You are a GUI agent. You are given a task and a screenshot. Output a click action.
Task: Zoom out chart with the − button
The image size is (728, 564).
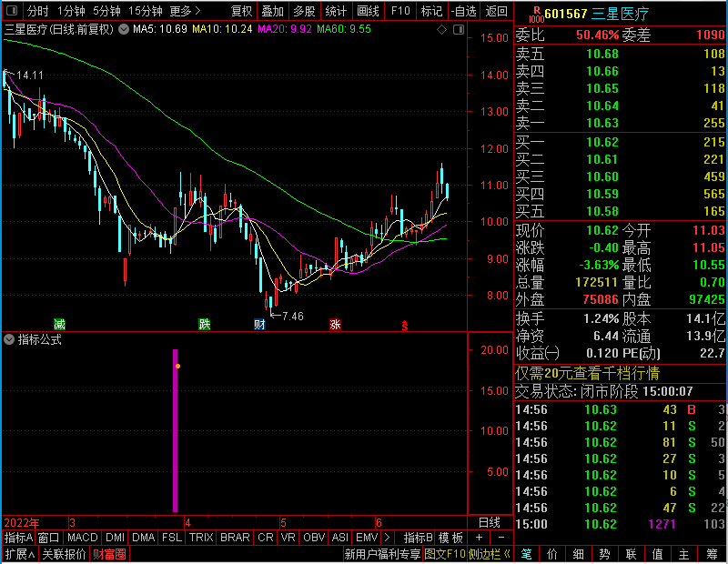[501, 538]
